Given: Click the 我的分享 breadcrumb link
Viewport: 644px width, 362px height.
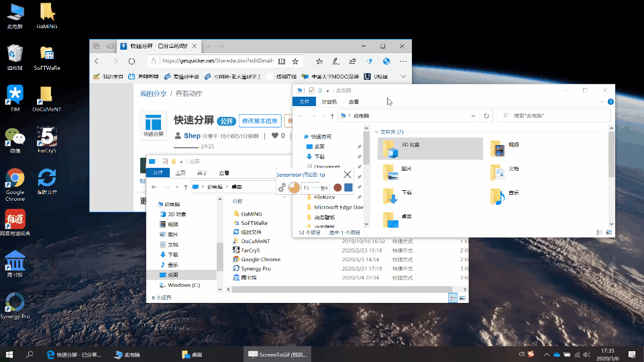Looking at the screenshot, I should point(153,94).
